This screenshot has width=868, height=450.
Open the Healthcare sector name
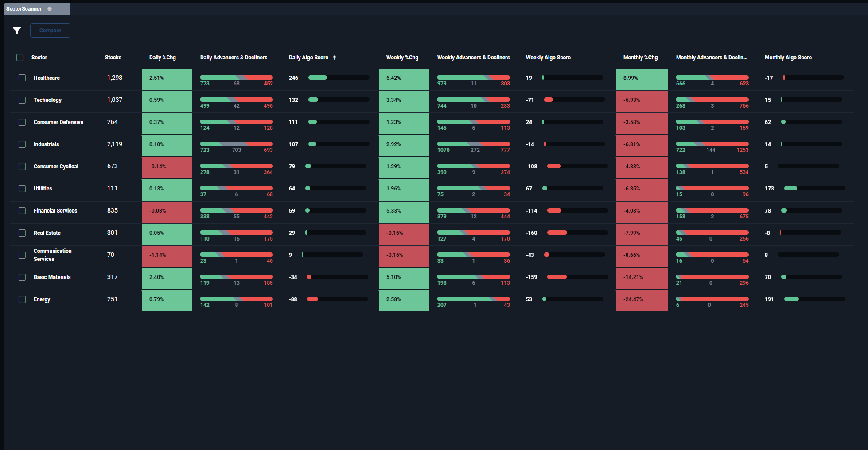click(x=47, y=78)
